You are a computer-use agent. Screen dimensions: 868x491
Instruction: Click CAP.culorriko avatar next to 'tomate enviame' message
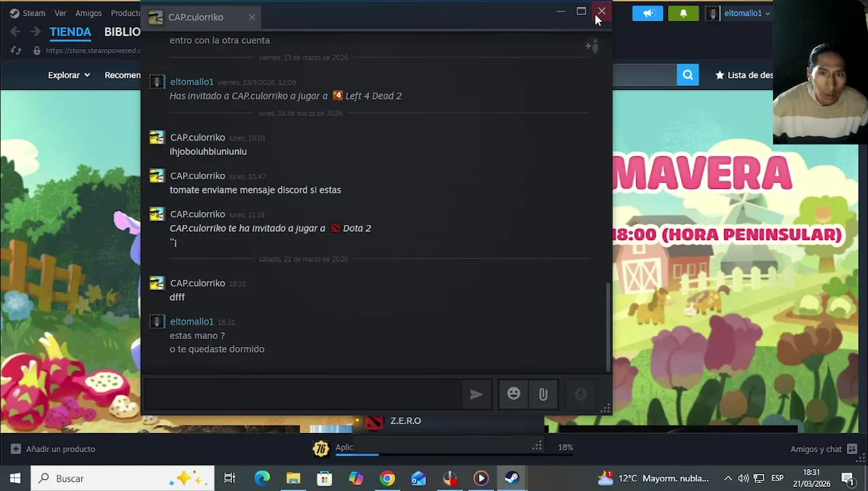click(157, 176)
